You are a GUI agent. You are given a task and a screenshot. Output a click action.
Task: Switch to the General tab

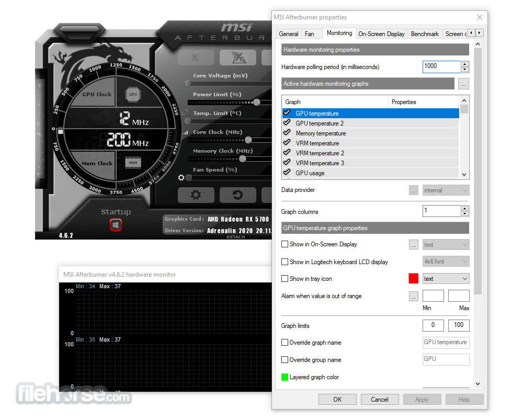click(289, 33)
